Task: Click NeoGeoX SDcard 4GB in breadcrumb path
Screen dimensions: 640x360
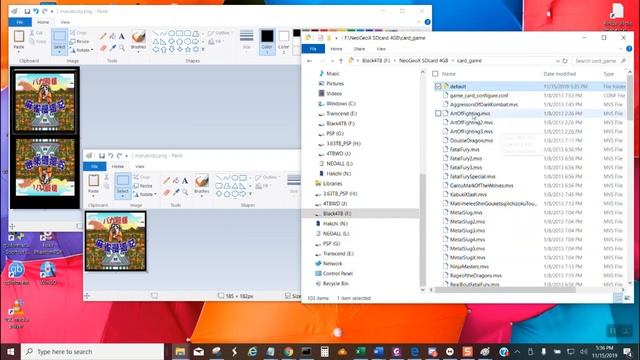Action: pos(423,61)
